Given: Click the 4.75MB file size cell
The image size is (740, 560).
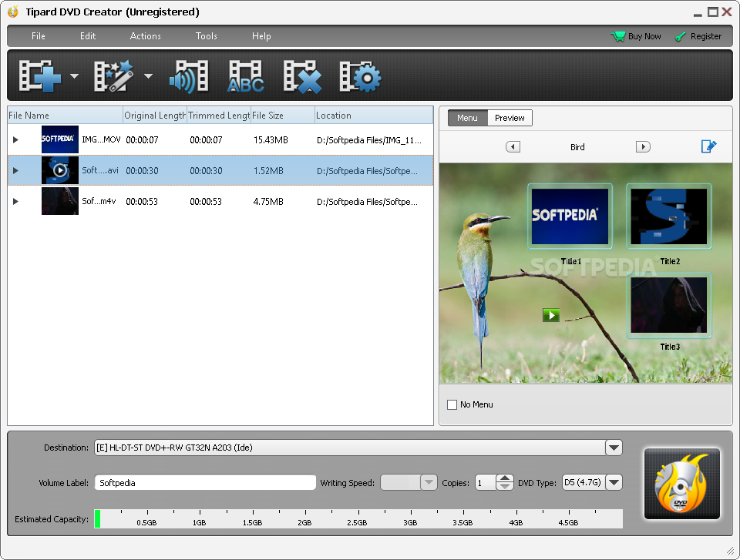Looking at the screenshot, I should 268,202.
